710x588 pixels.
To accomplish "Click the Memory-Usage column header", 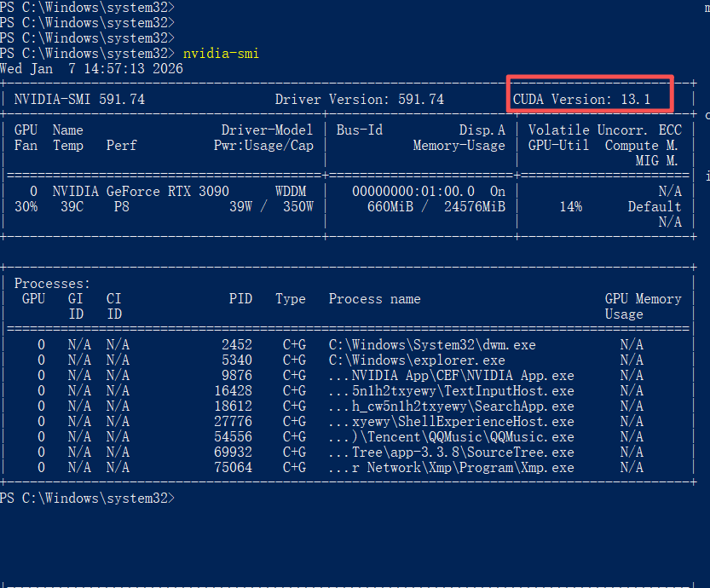I will [x=459, y=146].
